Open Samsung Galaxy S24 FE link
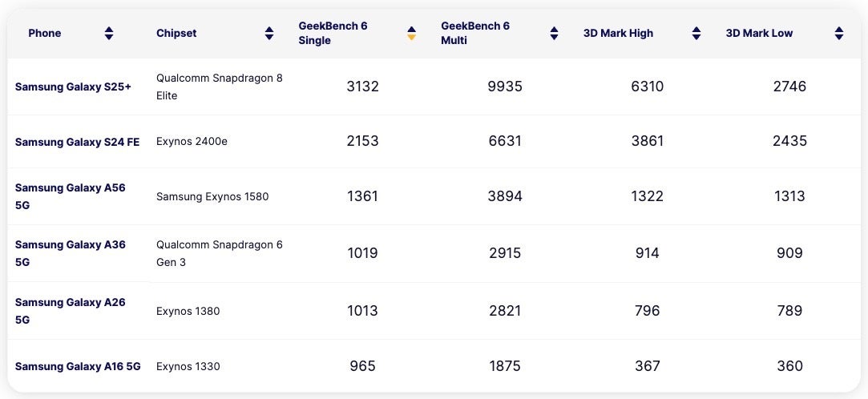The height and width of the screenshot is (399, 868). (x=77, y=142)
